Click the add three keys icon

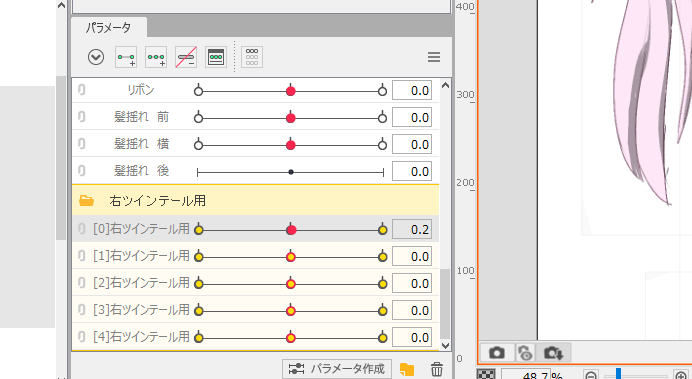(156, 57)
